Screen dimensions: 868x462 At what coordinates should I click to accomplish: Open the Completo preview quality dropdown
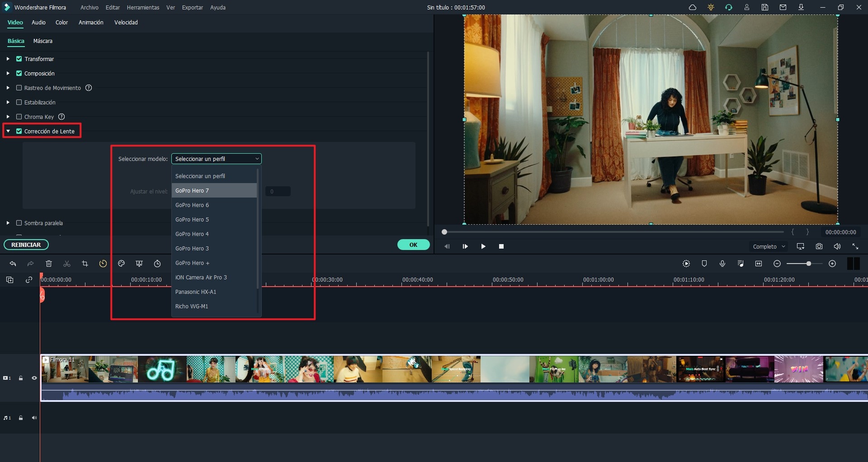click(769, 246)
